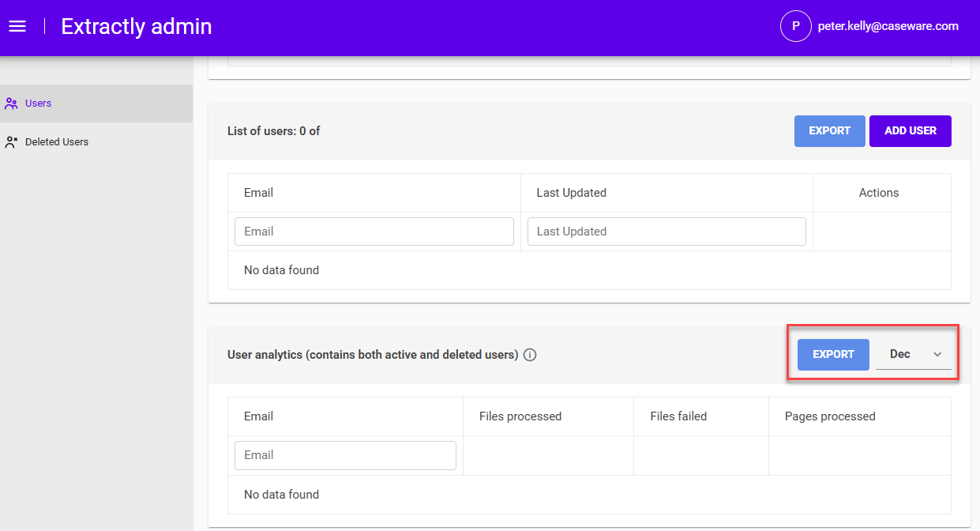
Task: Click the Users sidebar icon
Action: point(10,103)
